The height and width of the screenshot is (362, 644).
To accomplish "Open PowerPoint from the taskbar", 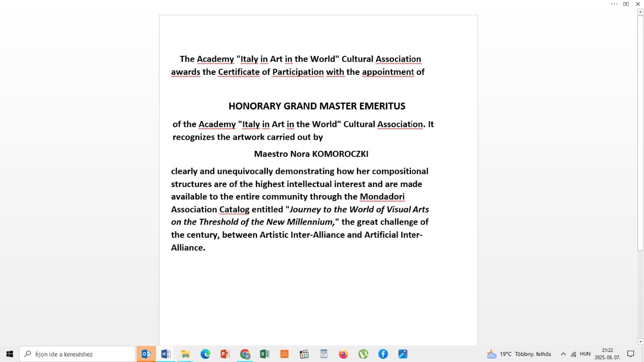I will [x=225, y=354].
